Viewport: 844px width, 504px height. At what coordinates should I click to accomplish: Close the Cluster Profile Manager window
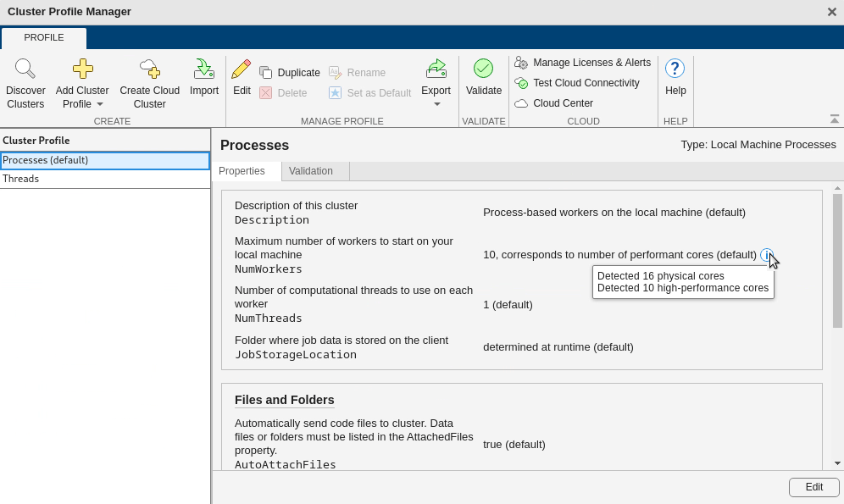coord(831,12)
